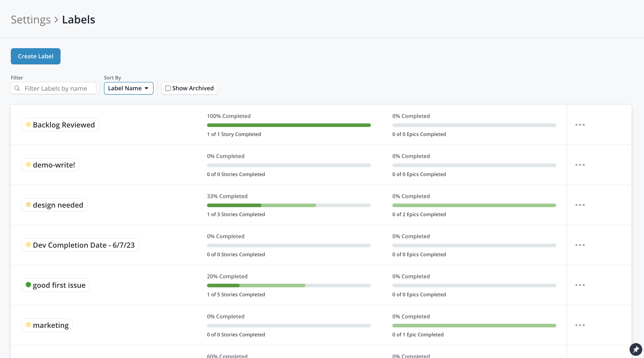644x358 pixels.
Task: Click '33% Completed' text
Action: 227,196
